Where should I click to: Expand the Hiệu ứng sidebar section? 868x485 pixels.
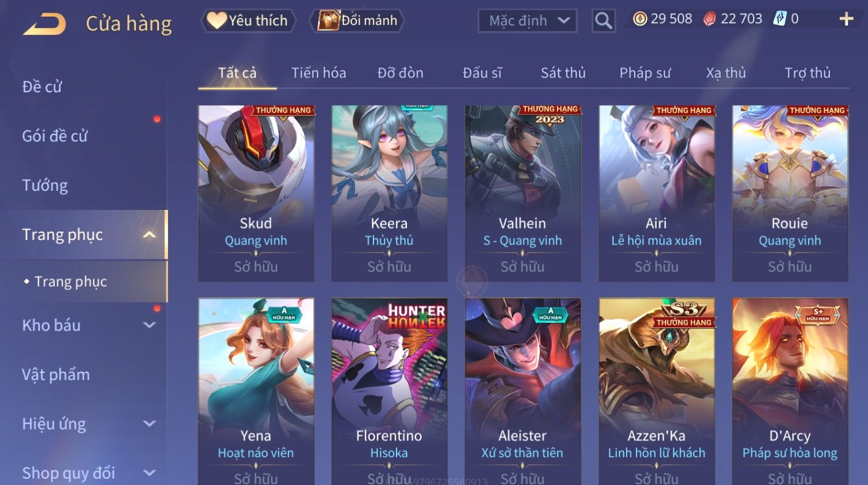coord(149,424)
